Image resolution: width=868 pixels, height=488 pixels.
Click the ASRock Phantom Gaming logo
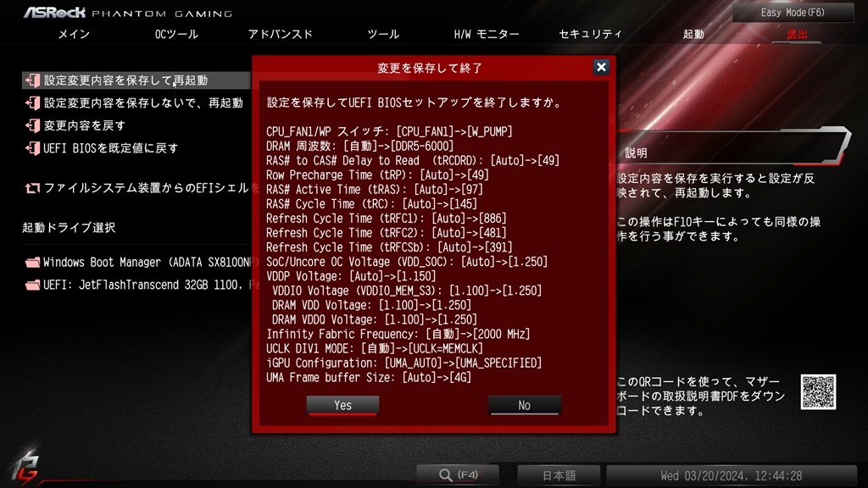[128, 12]
